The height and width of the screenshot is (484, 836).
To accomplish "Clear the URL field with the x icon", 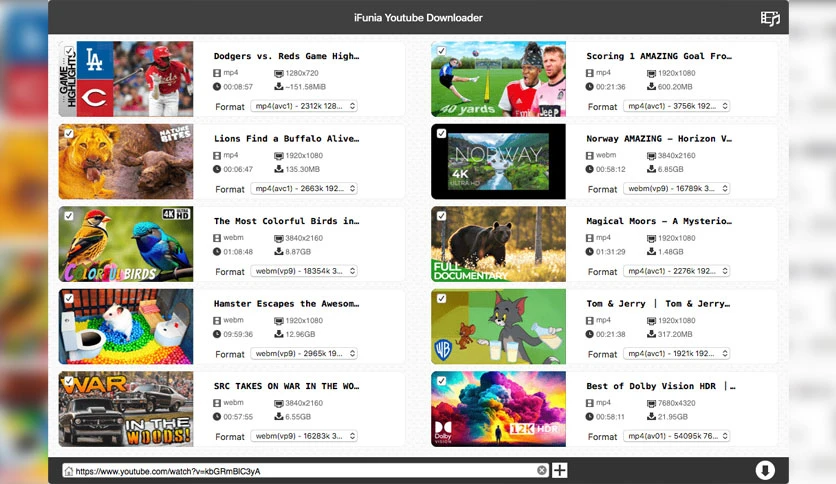I will 542,470.
